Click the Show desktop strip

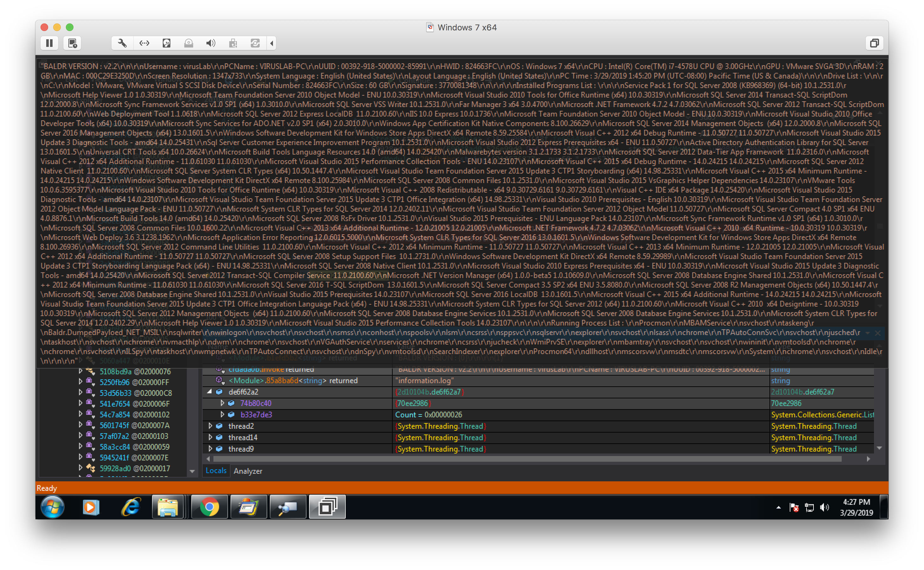pyautogui.click(x=884, y=507)
